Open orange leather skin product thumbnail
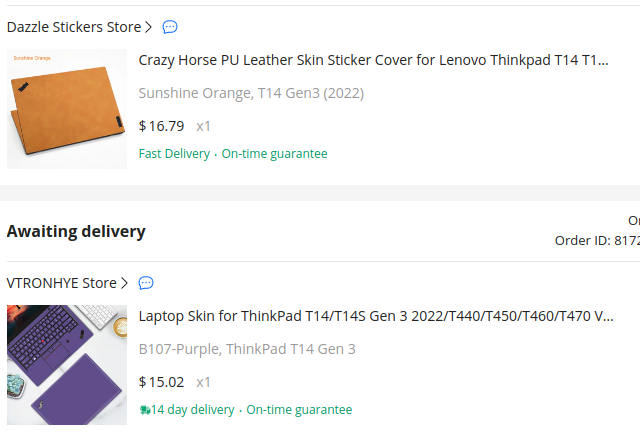 tap(67, 109)
